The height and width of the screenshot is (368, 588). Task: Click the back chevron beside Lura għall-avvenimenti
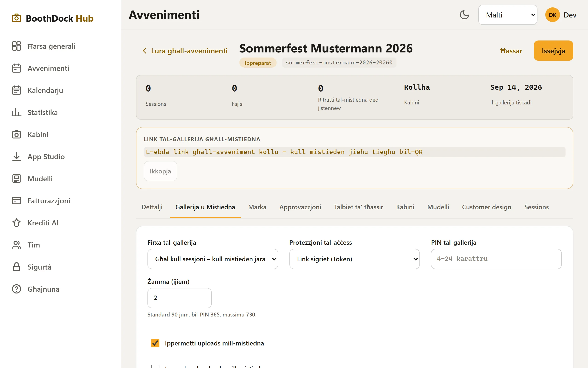[x=144, y=51]
